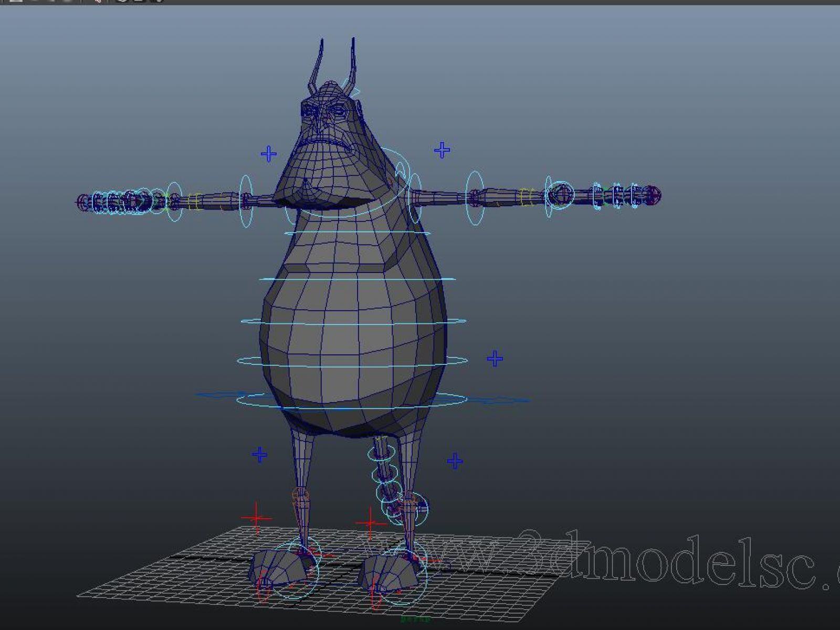Select the blue locator beside the screen-right leg
Image resolution: width=840 pixels, height=630 pixels.
pos(455,461)
